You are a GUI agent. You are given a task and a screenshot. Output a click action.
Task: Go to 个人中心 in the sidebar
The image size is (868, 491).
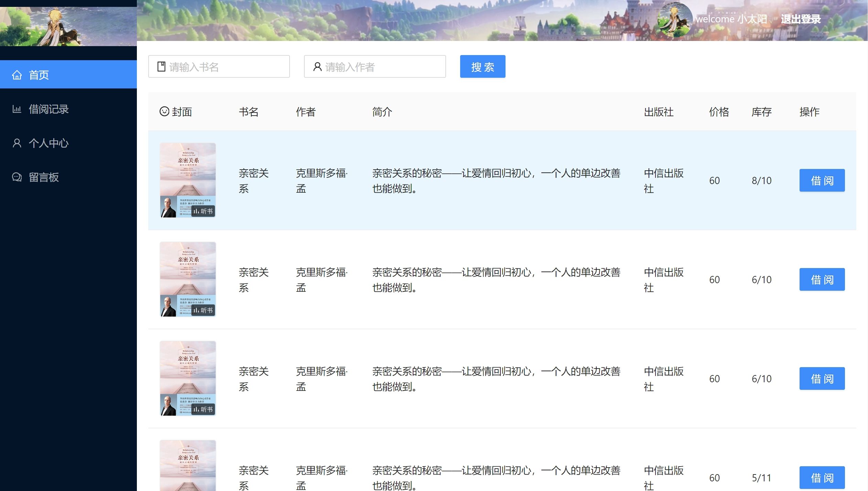click(68, 143)
